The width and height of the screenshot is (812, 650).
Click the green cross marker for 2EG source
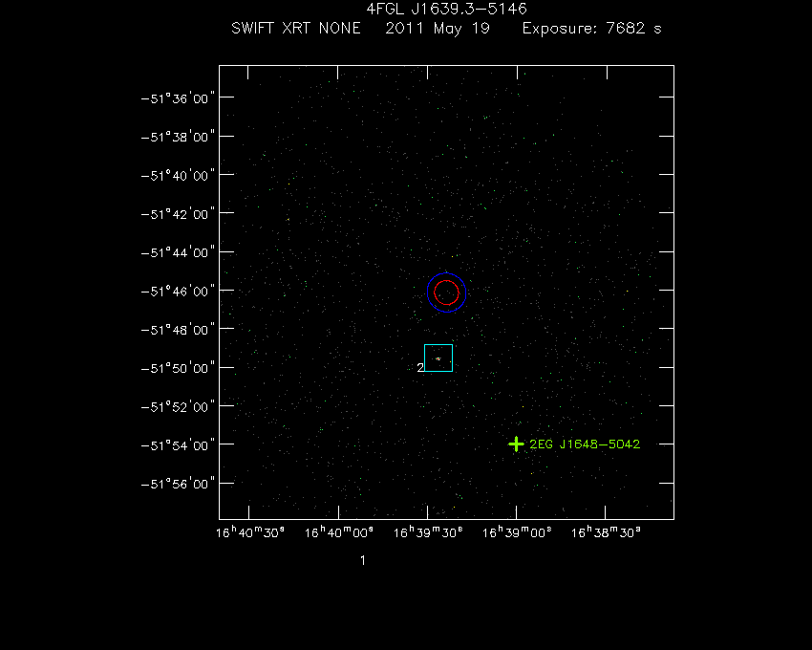[516, 444]
